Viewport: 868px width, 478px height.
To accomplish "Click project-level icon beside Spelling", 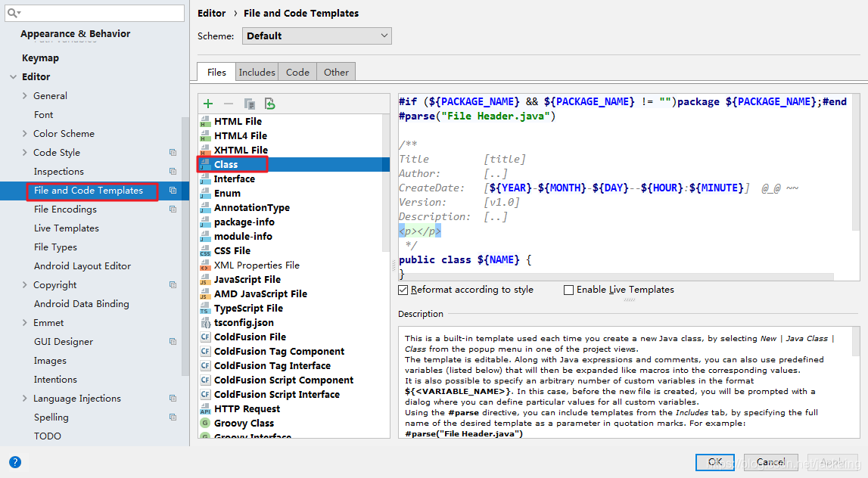I will coord(173,417).
